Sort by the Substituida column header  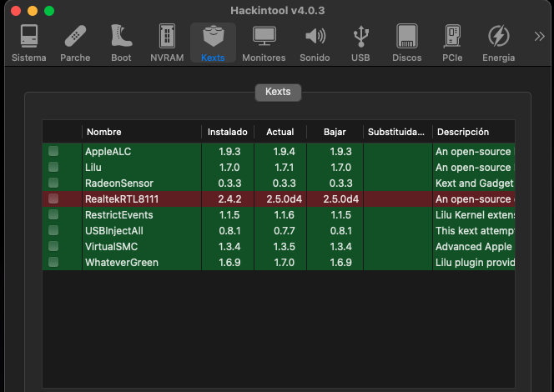click(398, 132)
